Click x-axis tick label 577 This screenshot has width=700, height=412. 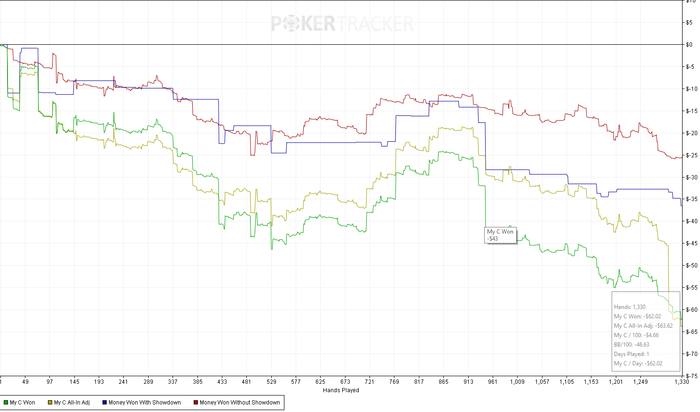pos(296,382)
